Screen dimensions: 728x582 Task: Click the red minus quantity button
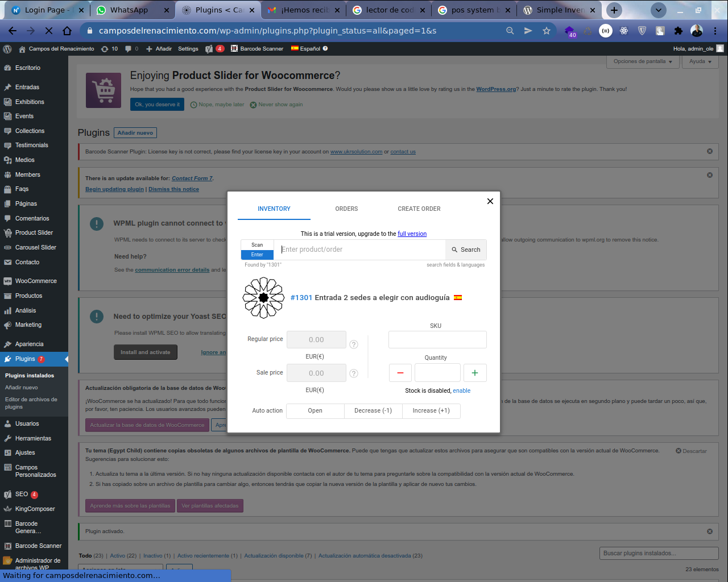point(400,373)
